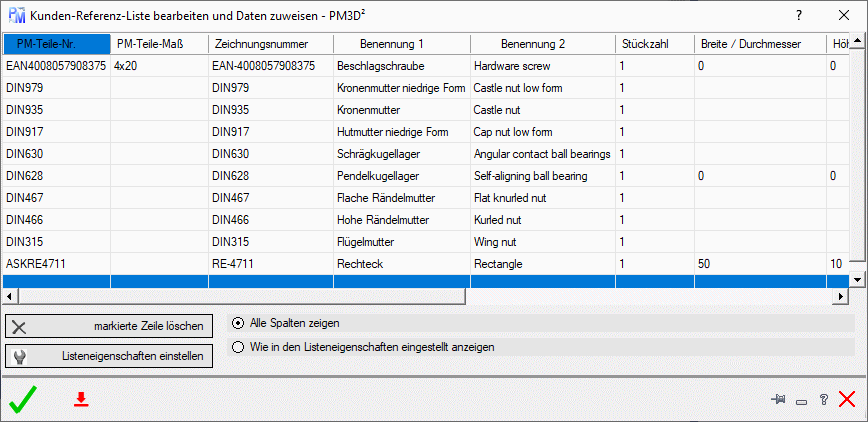The height and width of the screenshot is (422, 868).
Task: Click the pin icon at bottom right
Action: pos(779,400)
